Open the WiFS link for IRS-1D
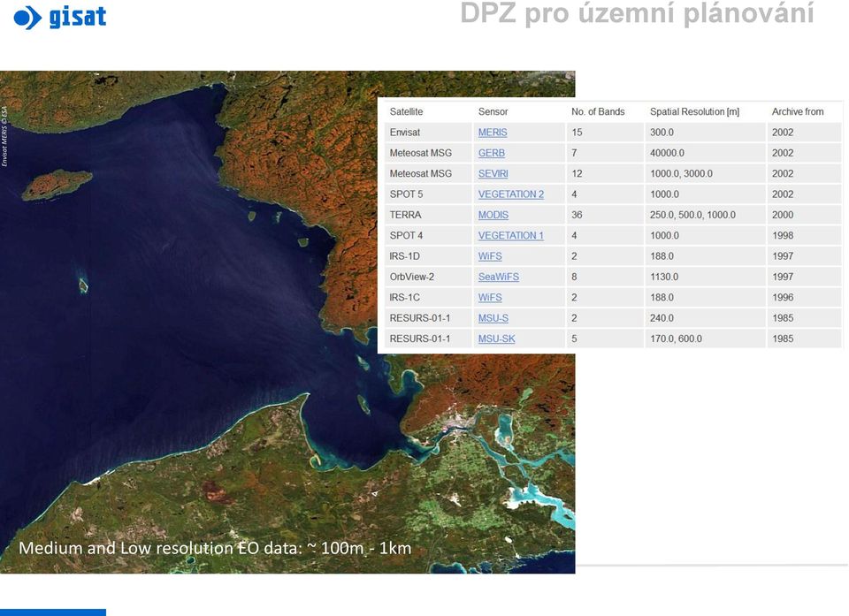The height and width of the screenshot is (616, 849). click(x=489, y=256)
